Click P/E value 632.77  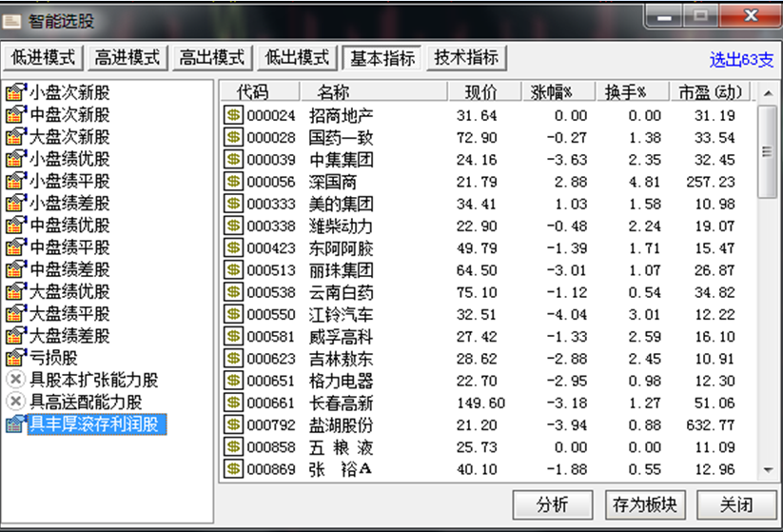[711, 425]
